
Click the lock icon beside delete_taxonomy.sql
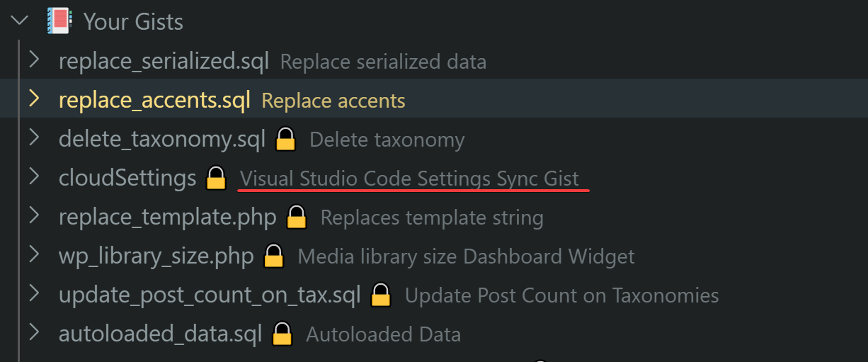point(285,140)
